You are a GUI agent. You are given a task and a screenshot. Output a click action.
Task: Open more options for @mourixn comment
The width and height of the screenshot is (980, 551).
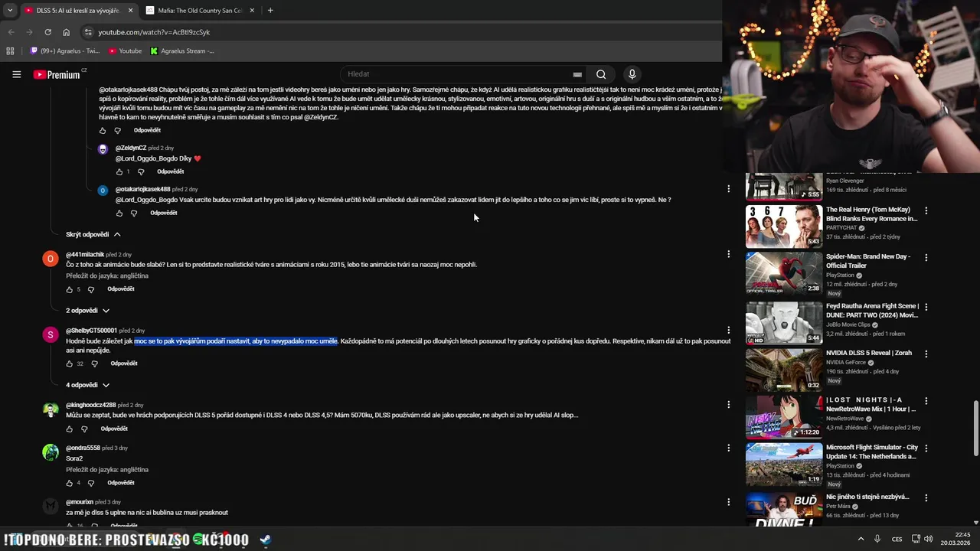pos(728,502)
